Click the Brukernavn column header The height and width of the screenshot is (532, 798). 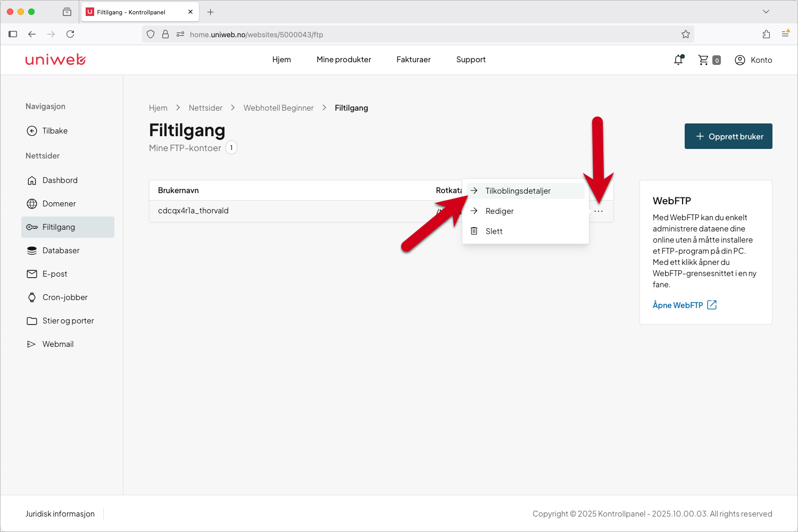[178, 190]
